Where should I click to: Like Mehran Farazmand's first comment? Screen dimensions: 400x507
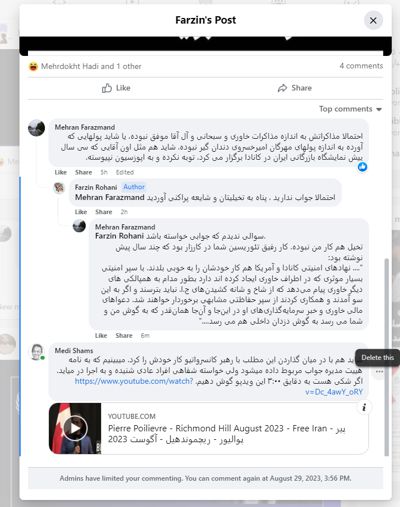point(61,172)
